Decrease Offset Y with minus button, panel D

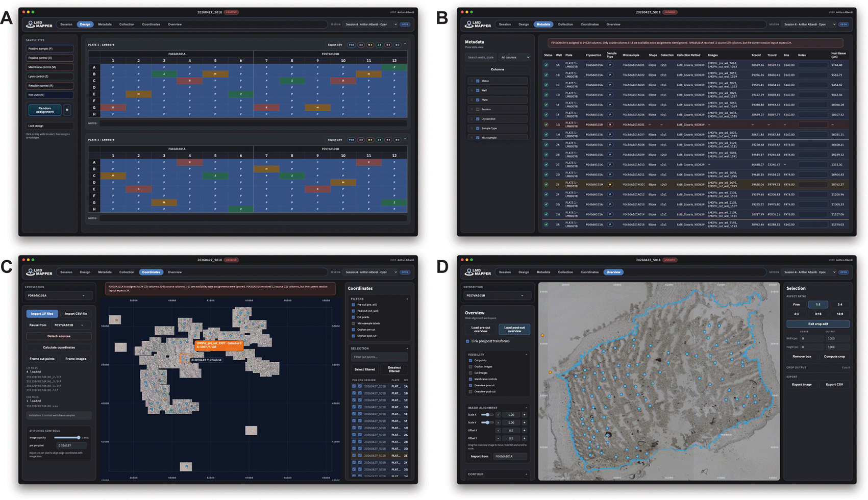point(498,438)
